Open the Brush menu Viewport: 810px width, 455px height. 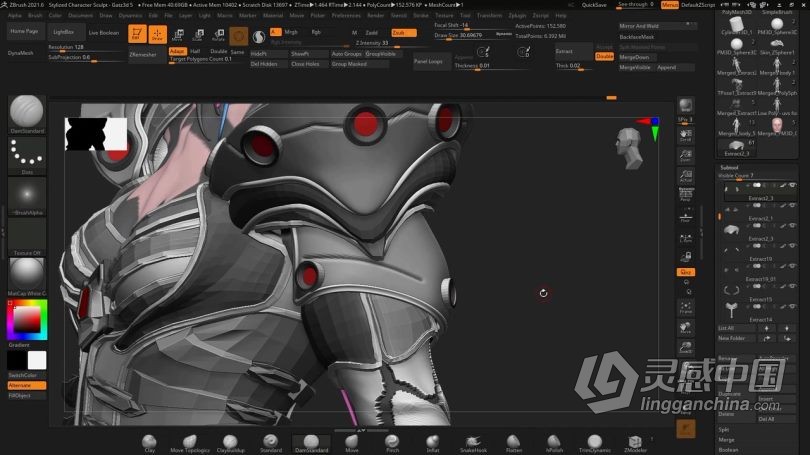pos(35,15)
